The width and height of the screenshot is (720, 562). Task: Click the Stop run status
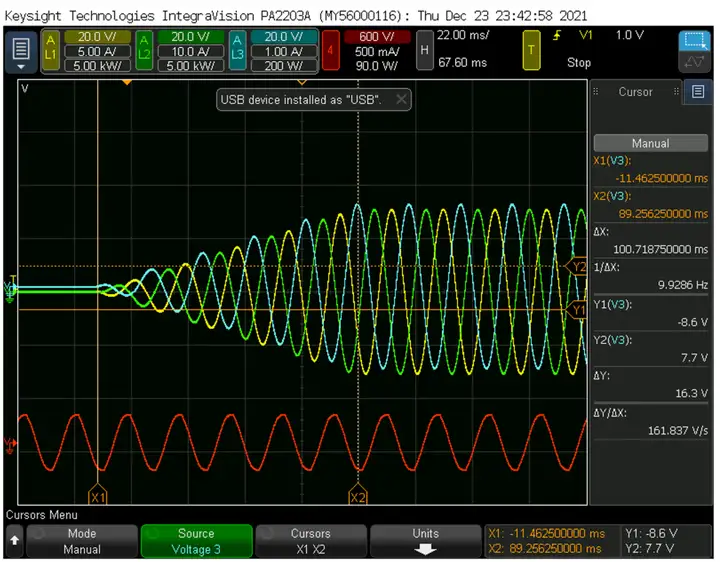coord(579,62)
